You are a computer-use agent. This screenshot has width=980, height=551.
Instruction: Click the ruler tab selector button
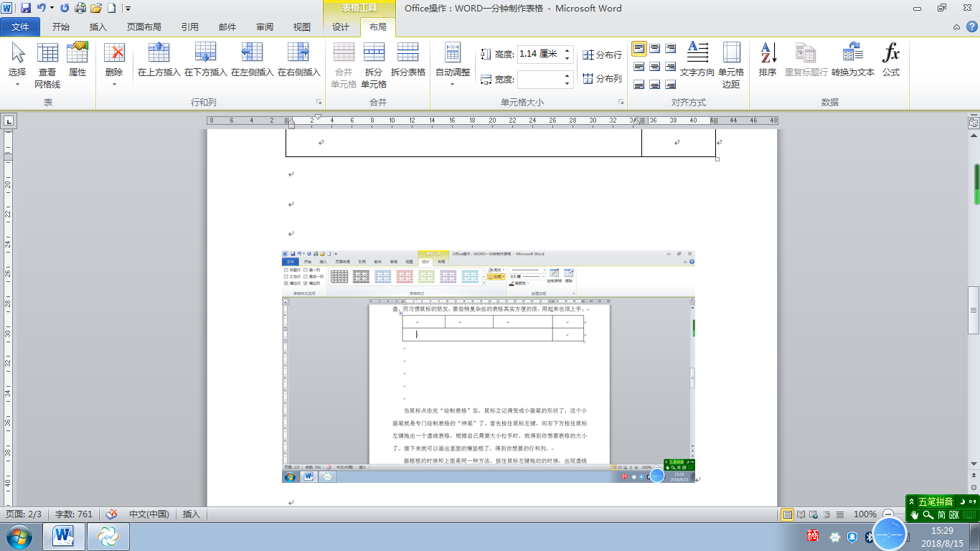click(8, 121)
